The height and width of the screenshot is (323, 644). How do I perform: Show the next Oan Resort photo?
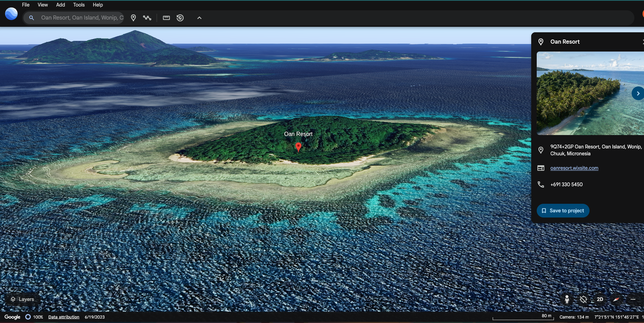(x=638, y=93)
